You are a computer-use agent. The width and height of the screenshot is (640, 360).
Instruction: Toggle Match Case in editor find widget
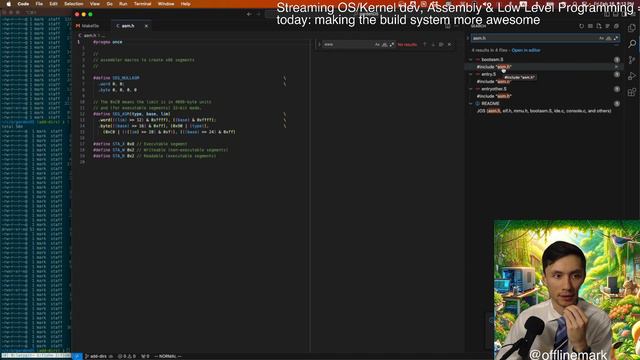tap(377, 44)
